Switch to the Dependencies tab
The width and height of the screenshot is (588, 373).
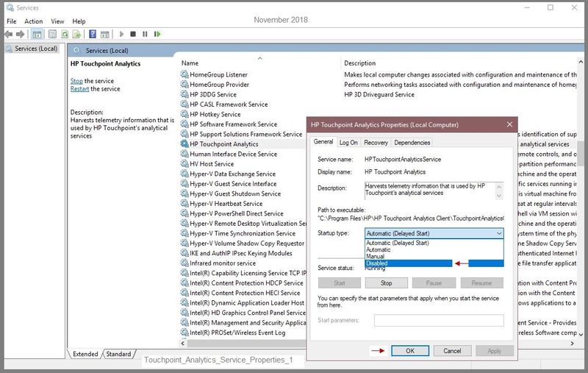(x=412, y=143)
